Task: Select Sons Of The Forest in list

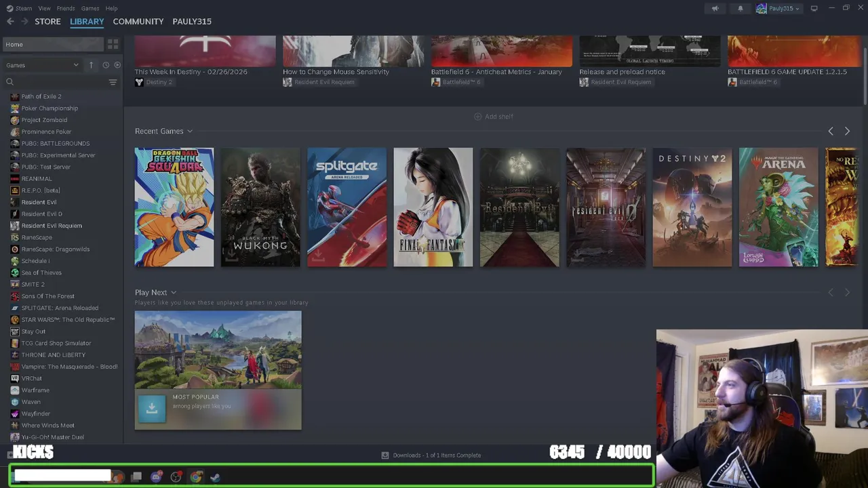Action: 47,296
